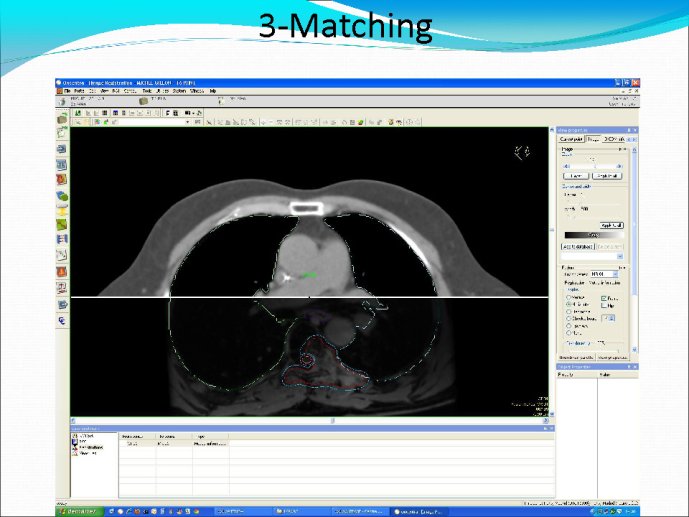
Task: Click the left arrow of the zoom slider
Action: [566, 166]
